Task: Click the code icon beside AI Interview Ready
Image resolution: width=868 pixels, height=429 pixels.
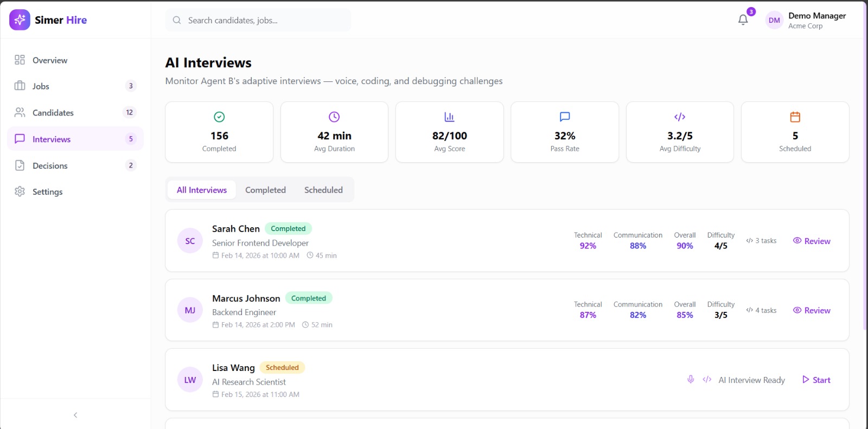Action: point(707,380)
